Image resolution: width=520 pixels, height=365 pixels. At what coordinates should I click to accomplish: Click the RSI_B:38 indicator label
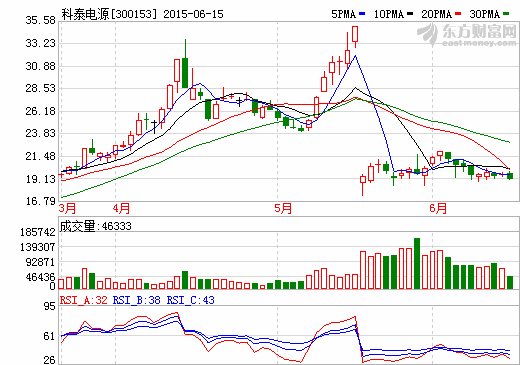[x=137, y=300]
